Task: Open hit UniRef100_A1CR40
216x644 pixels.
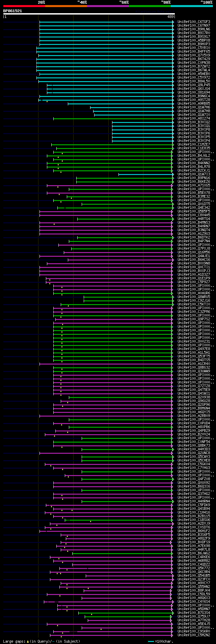Action: click(194, 364)
